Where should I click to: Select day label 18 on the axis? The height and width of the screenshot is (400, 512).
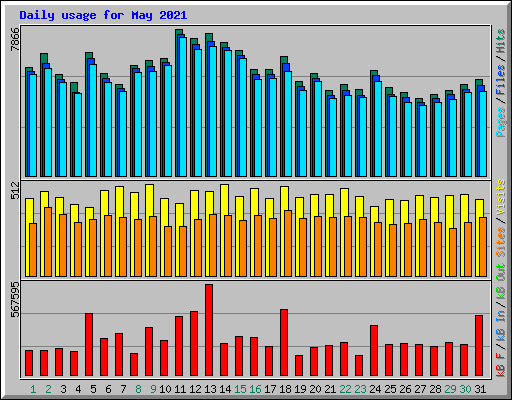click(x=285, y=389)
